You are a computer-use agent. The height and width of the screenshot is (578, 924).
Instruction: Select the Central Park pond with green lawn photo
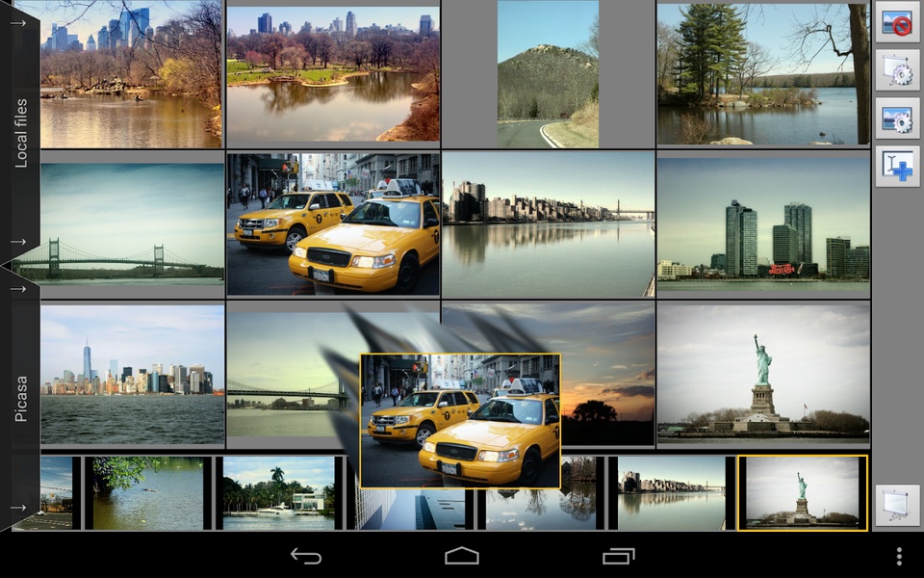tap(333, 74)
